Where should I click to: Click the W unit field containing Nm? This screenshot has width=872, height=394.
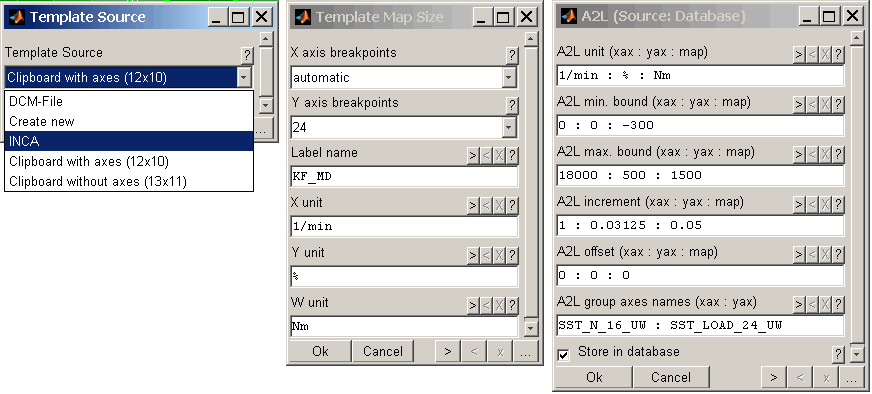click(404, 327)
